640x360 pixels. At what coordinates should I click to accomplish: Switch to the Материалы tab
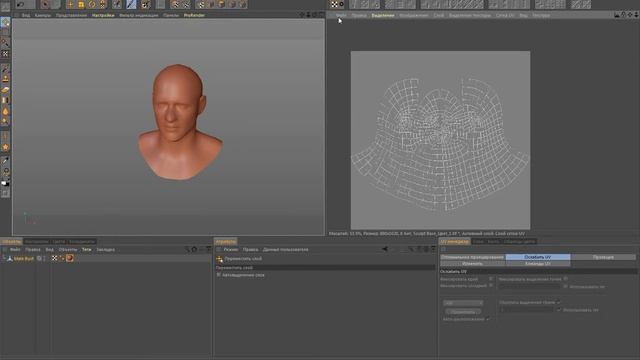pyautogui.click(x=37, y=242)
